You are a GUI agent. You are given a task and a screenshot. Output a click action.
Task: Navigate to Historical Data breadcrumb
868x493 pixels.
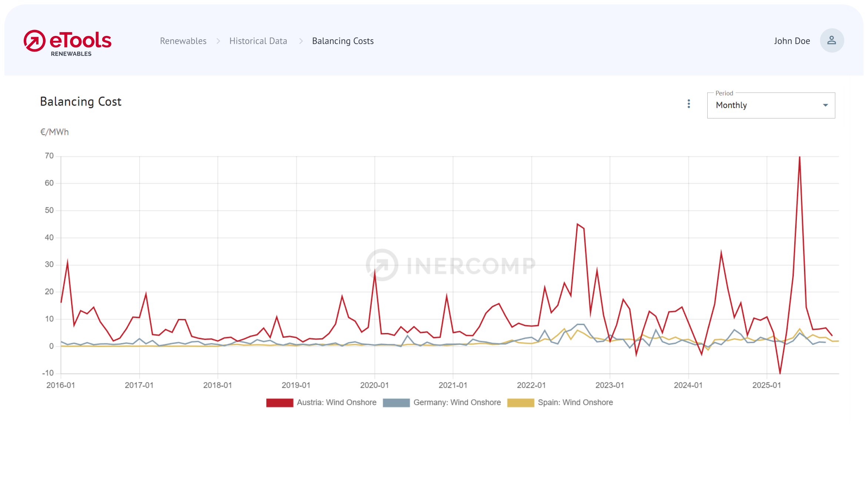coord(258,41)
